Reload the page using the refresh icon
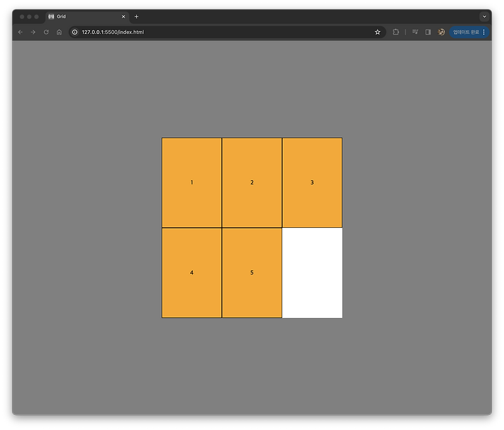The image size is (504, 430). 45,31
